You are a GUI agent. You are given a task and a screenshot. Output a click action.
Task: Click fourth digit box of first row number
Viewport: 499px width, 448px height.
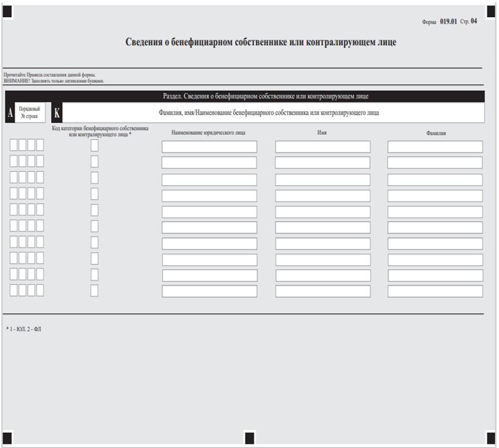pos(40,145)
